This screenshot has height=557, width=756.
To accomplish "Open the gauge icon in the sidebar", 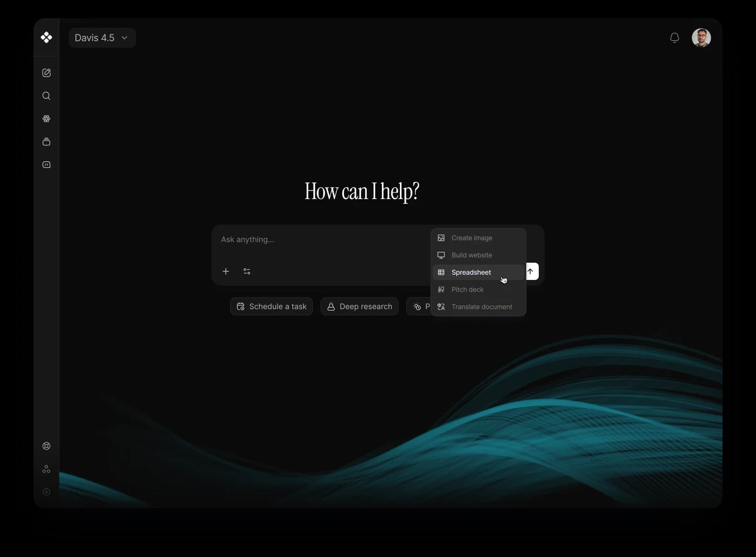I will [46, 165].
